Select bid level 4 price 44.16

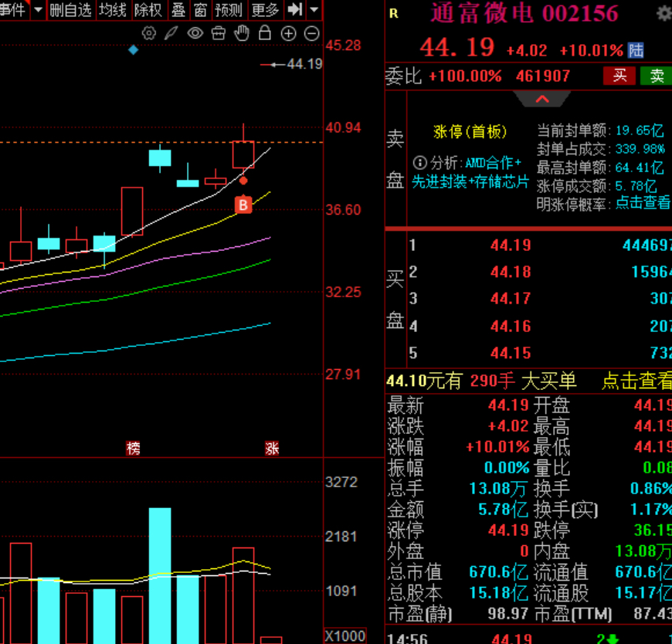point(511,326)
